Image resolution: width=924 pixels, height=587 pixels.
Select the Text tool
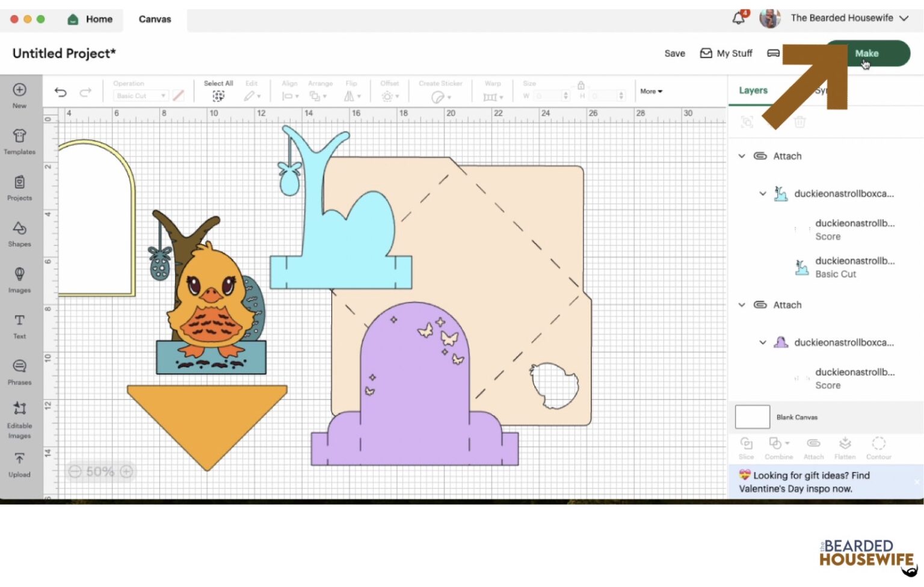click(20, 326)
